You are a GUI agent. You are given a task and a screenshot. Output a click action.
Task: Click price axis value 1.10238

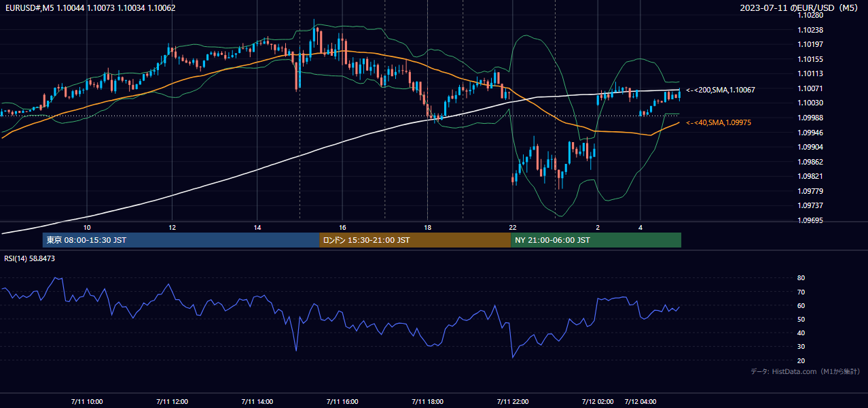click(x=810, y=30)
